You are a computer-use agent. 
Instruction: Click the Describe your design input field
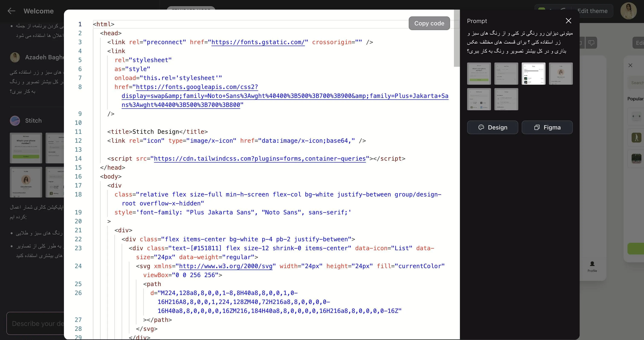click(x=35, y=324)
